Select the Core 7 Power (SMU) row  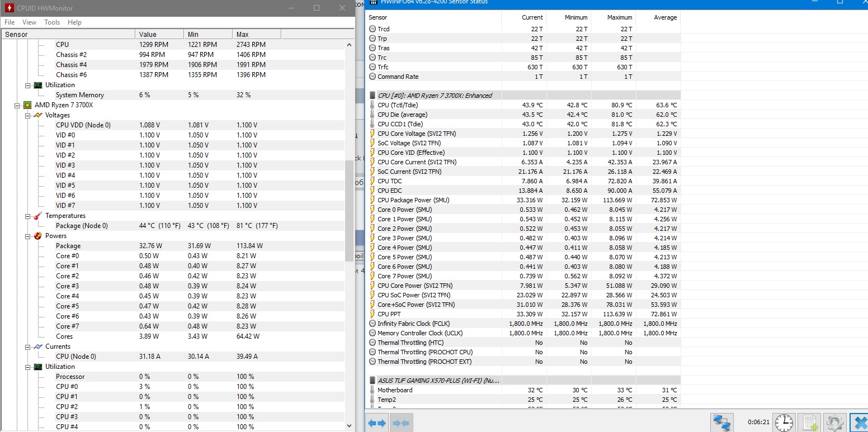[x=523, y=276]
